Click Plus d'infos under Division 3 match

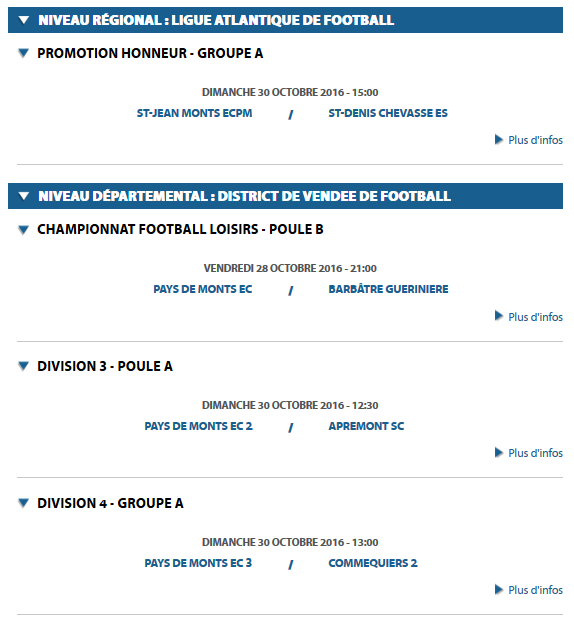point(535,453)
